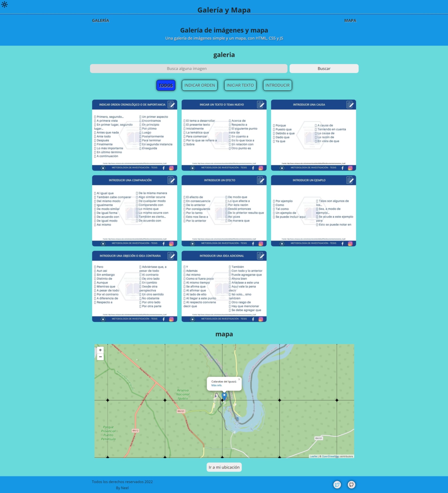Click Instagram icon on Indicar orden cronológico card
This screenshot has width=448, height=493.
171,168
